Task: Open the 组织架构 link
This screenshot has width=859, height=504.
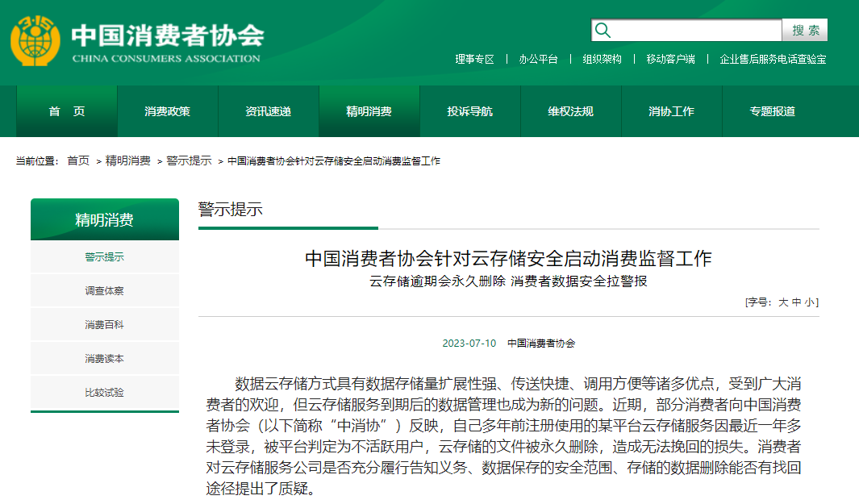Action: click(x=602, y=59)
